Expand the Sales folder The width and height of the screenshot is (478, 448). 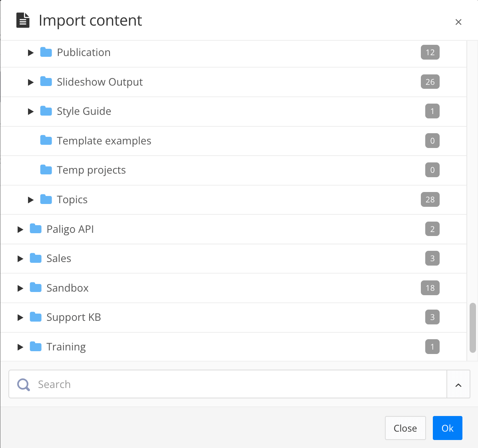coord(20,258)
